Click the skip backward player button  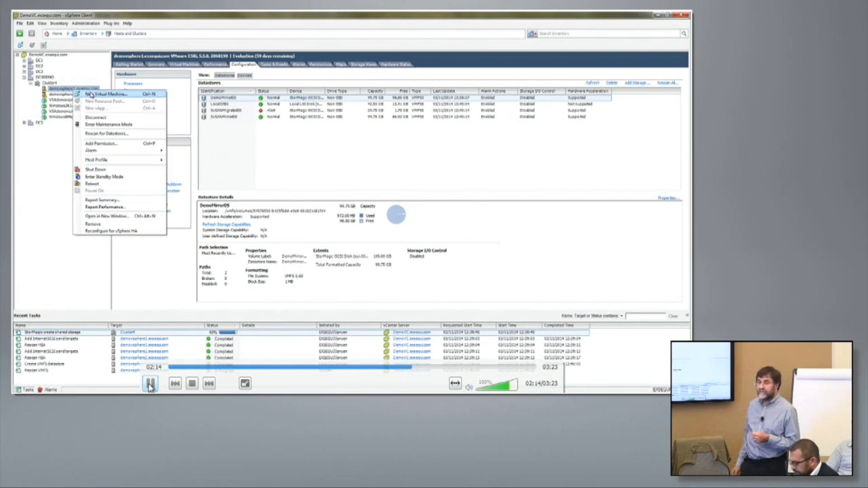[x=175, y=383]
